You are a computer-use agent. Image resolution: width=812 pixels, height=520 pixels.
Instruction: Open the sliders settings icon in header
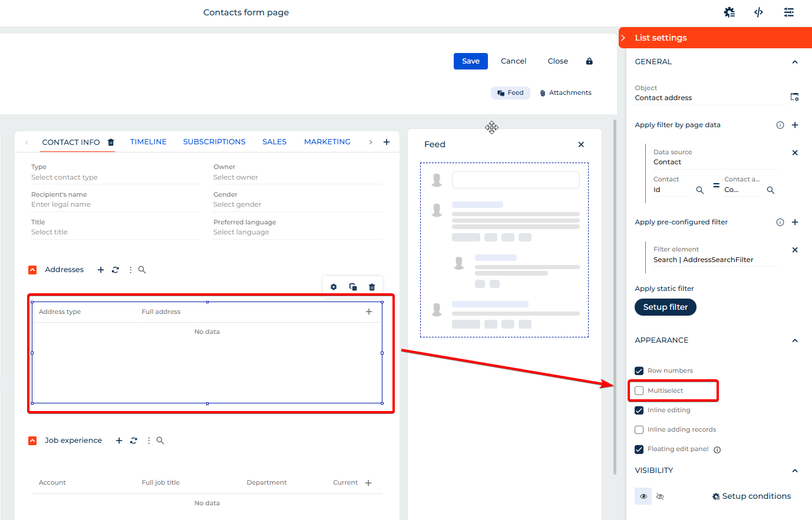click(789, 12)
